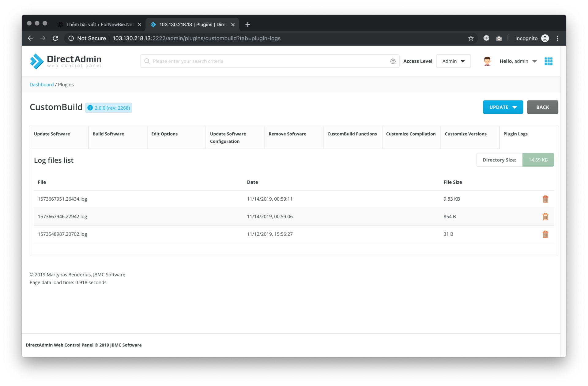Click the date 11/12/2019, 15:56:27
Image resolution: width=588 pixels, height=386 pixels.
tap(269, 234)
